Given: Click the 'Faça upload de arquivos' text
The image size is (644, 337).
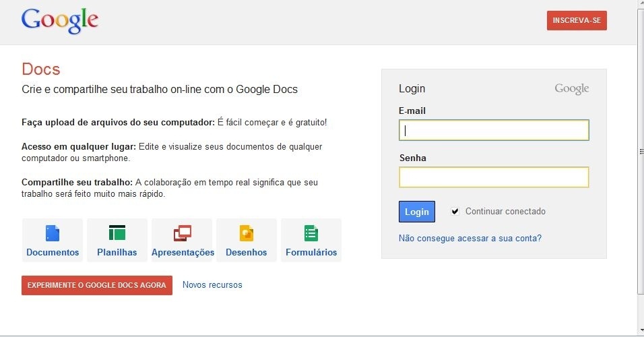Looking at the screenshot, I should pyautogui.click(x=118, y=123).
